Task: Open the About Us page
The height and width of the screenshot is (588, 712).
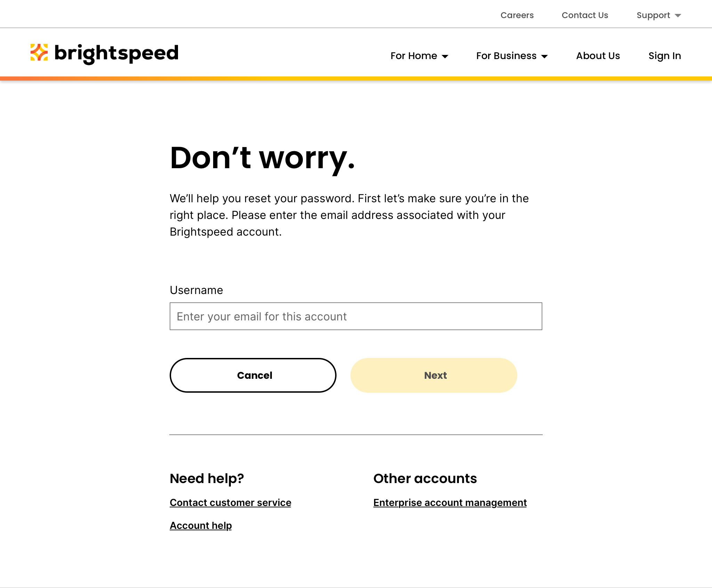Action: (598, 56)
